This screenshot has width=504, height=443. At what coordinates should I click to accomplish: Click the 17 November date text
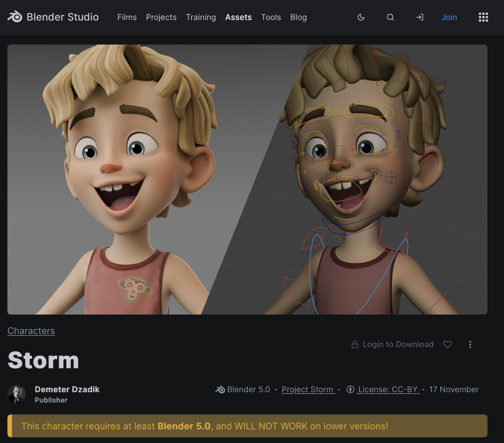point(454,389)
